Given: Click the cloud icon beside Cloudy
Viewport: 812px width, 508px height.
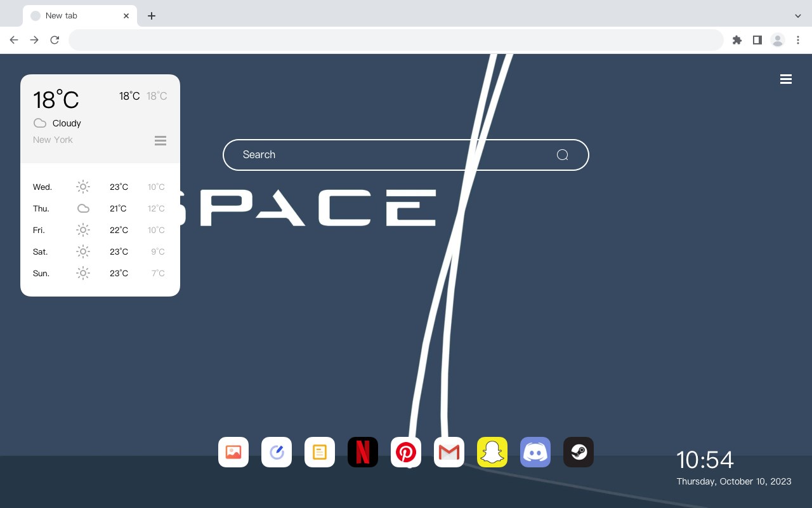Looking at the screenshot, I should click(40, 123).
